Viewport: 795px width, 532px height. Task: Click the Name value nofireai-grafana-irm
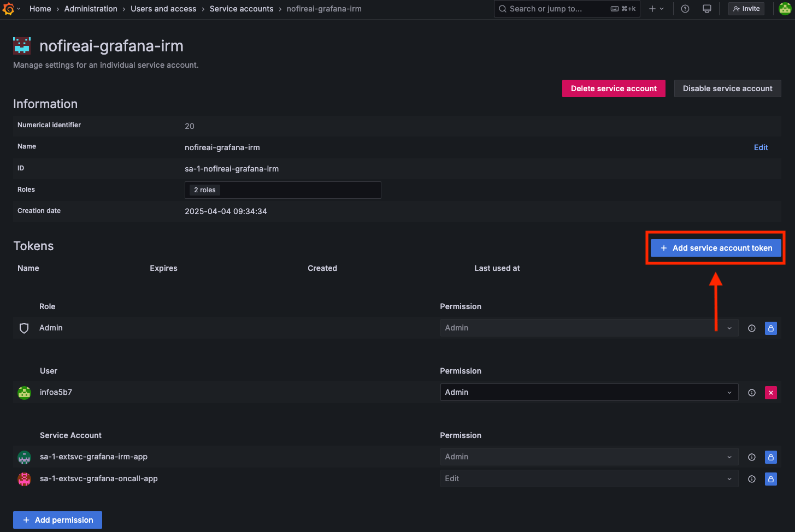[x=222, y=147]
